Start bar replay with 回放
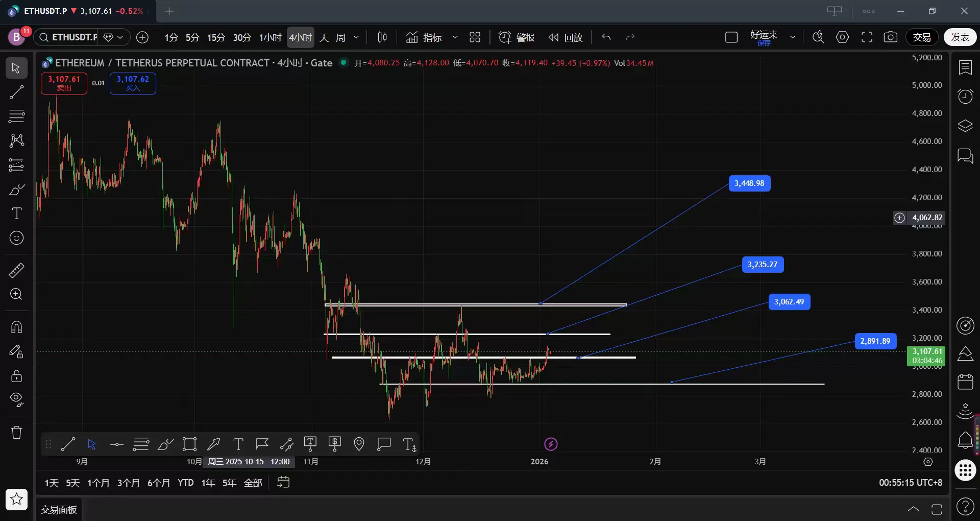Image resolution: width=980 pixels, height=521 pixels. [x=566, y=37]
